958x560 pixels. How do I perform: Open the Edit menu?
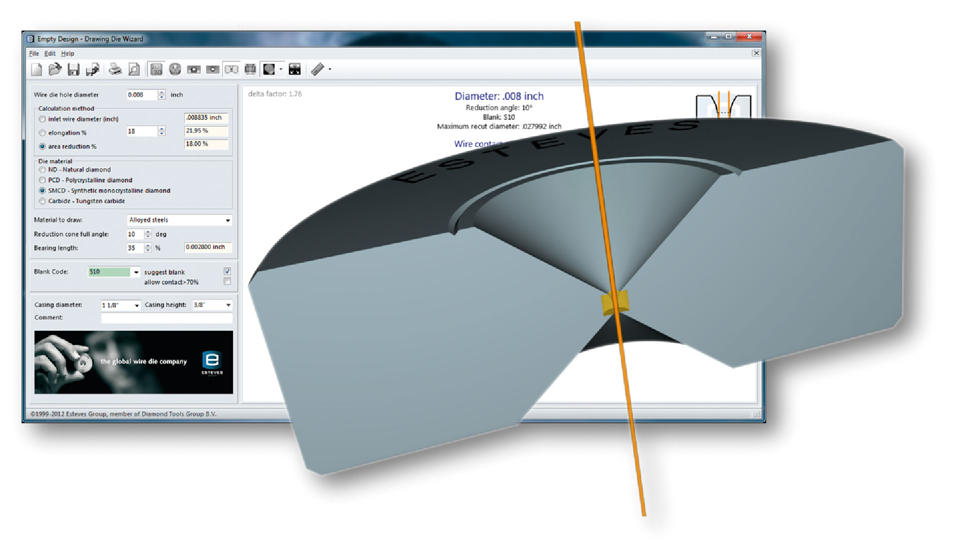pyautogui.click(x=50, y=54)
